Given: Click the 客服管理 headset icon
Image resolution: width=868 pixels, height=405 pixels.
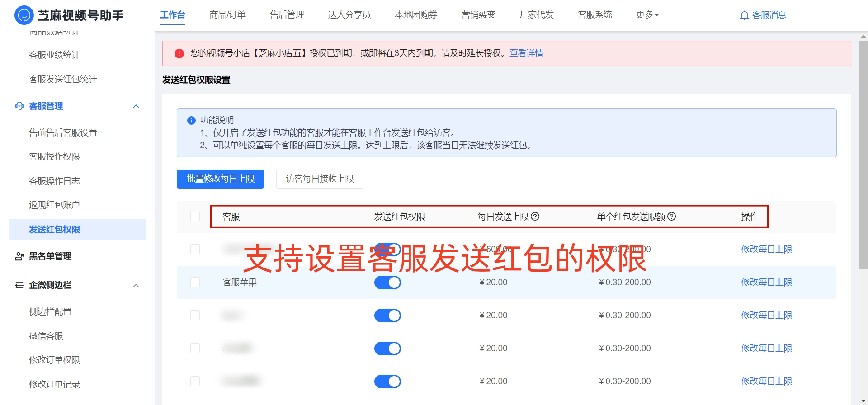Looking at the screenshot, I should click(19, 106).
